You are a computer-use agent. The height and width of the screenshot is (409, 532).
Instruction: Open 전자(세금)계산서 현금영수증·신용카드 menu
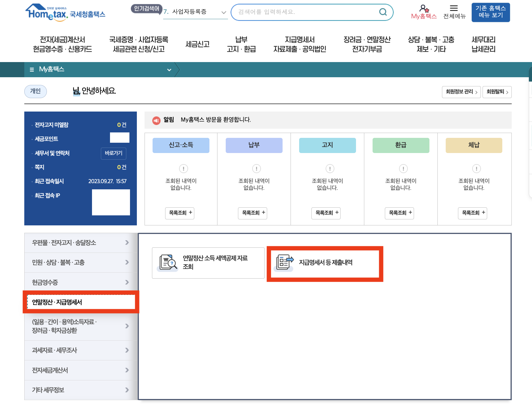point(63,44)
